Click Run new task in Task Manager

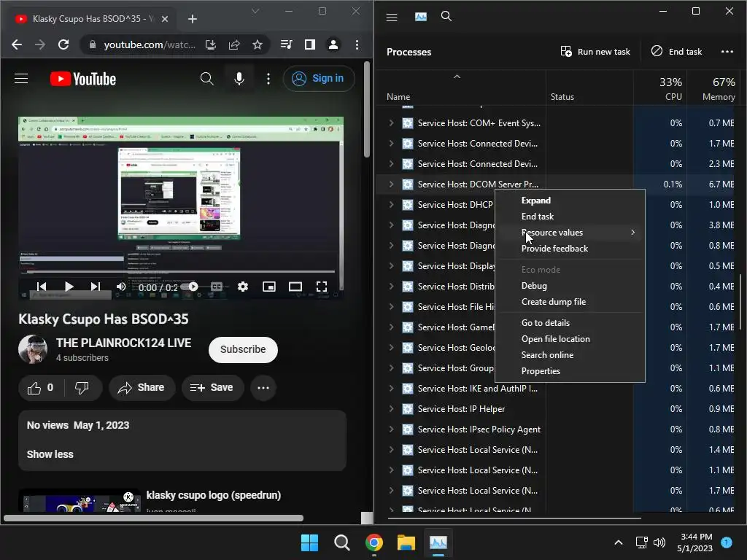point(595,52)
